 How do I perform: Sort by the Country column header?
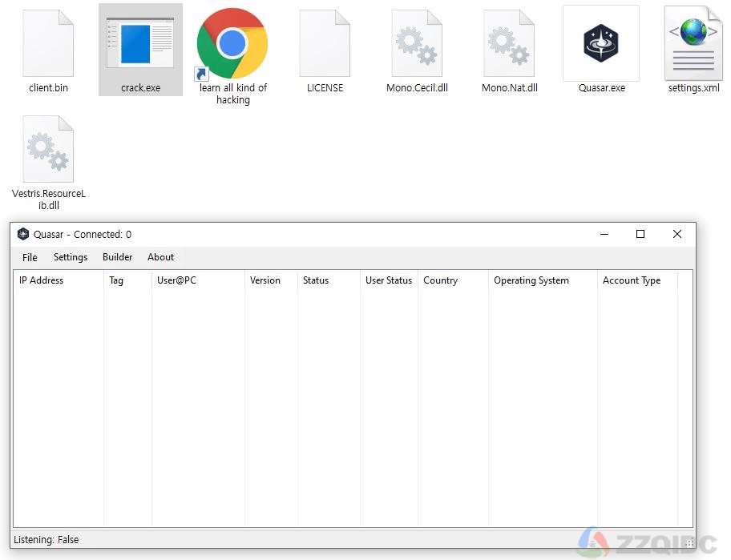453,280
